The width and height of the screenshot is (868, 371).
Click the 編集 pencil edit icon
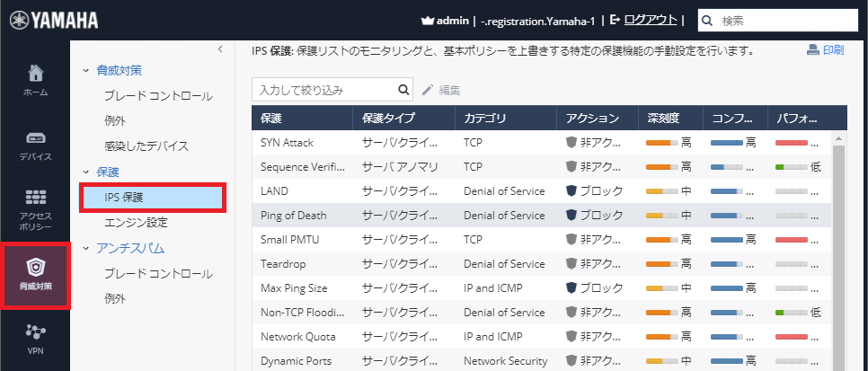point(428,90)
